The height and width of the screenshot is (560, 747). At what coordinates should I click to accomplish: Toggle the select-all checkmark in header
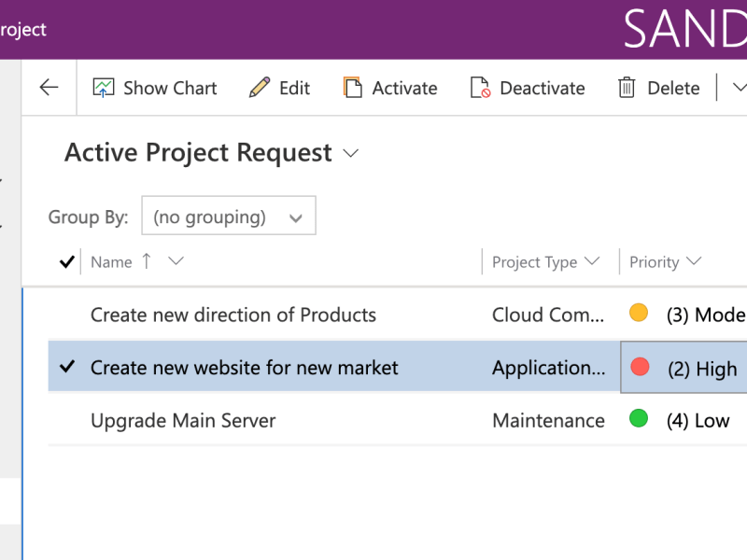click(x=66, y=262)
